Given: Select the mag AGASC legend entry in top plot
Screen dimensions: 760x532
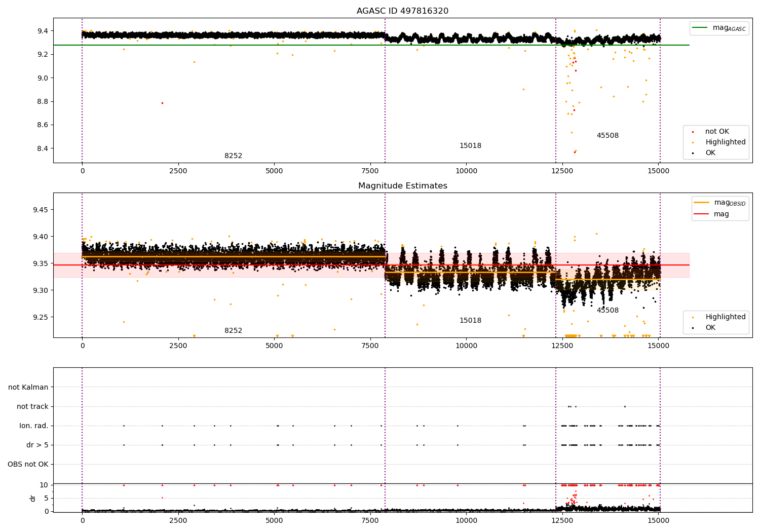Looking at the screenshot, I should point(719,28).
